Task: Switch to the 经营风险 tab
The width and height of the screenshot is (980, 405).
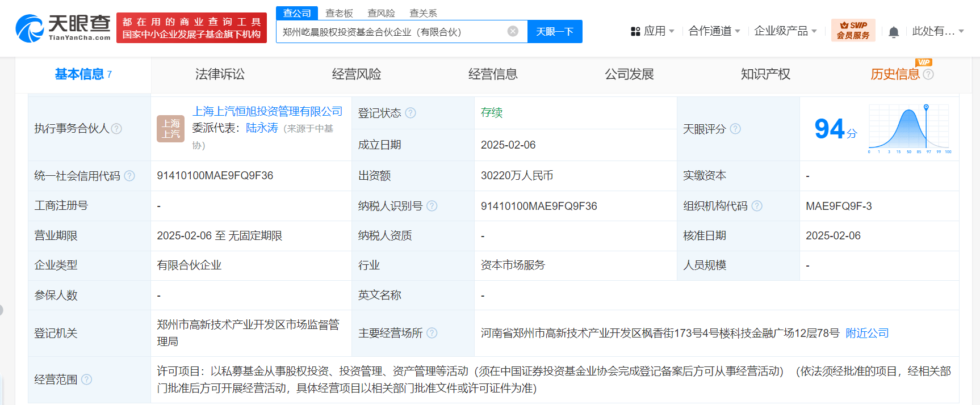Action: point(356,74)
